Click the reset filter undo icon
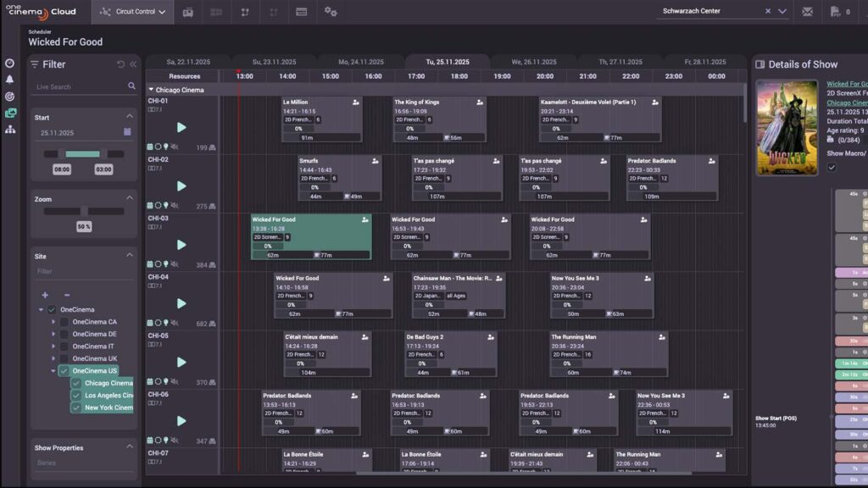Image resolution: width=868 pixels, height=488 pixels. [x=120, y=64]
